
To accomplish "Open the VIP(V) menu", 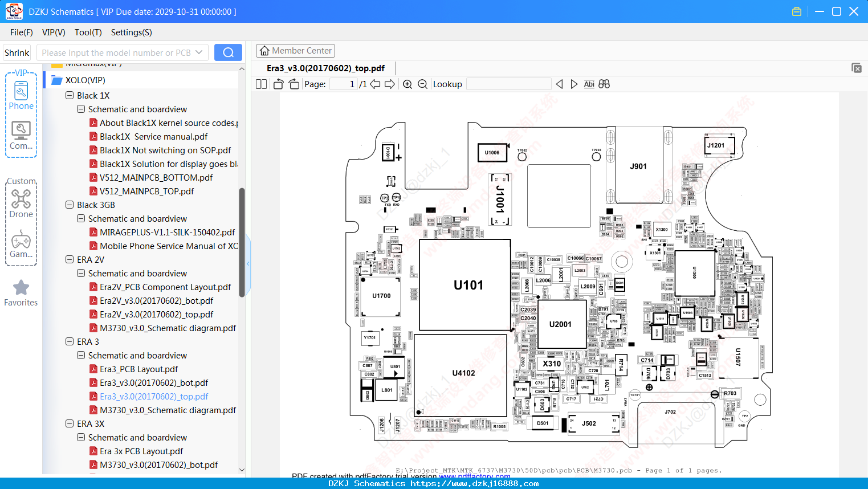I will click(x=54, y=32).
